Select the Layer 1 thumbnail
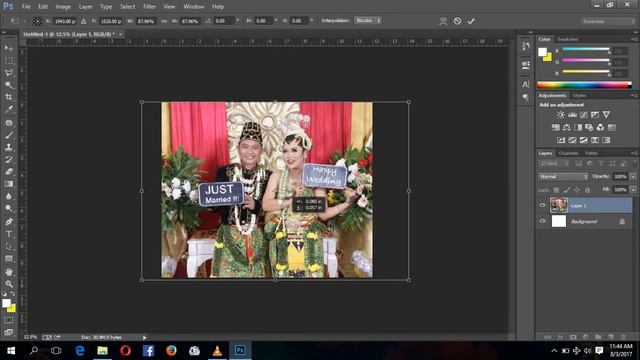This screenshot has width=640, height=360. point(559,205)
